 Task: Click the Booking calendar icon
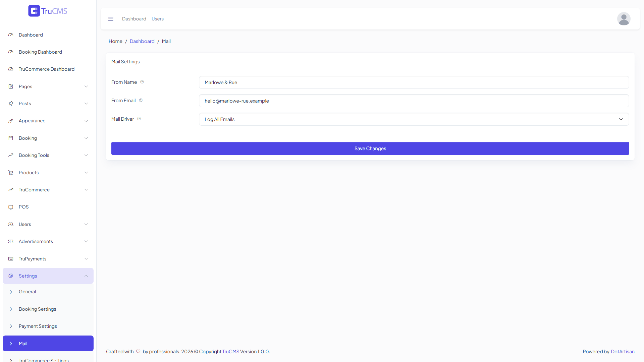coord(11,138)
